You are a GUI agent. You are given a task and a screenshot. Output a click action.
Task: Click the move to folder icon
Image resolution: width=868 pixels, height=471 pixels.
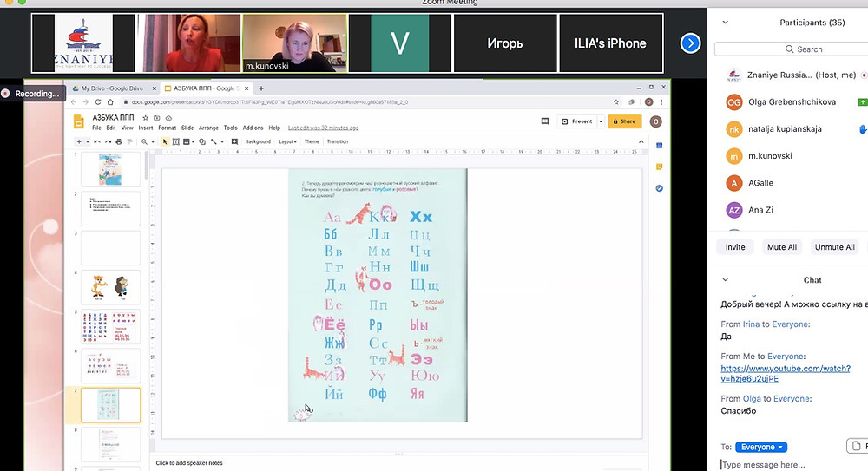pyautogui.click(x=157, y=118)
